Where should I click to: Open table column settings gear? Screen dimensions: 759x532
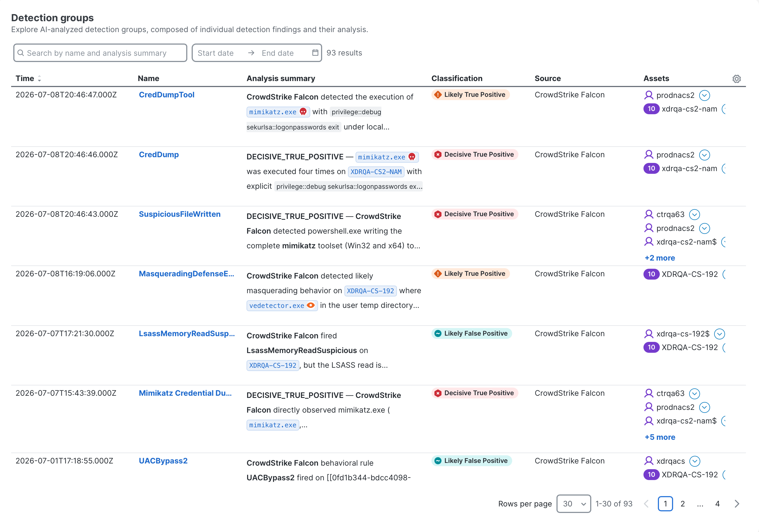click(736, 79)
